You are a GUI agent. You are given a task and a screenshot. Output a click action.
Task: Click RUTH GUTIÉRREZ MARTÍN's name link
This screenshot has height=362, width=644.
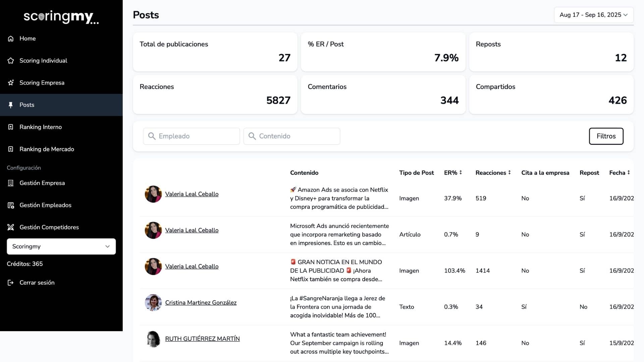(202, 339)
